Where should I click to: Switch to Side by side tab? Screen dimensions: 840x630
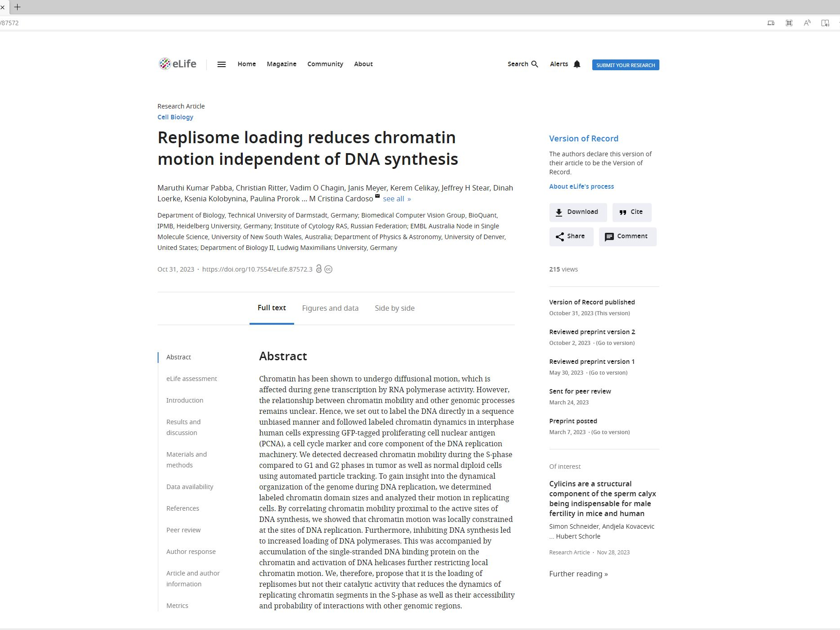395,308
